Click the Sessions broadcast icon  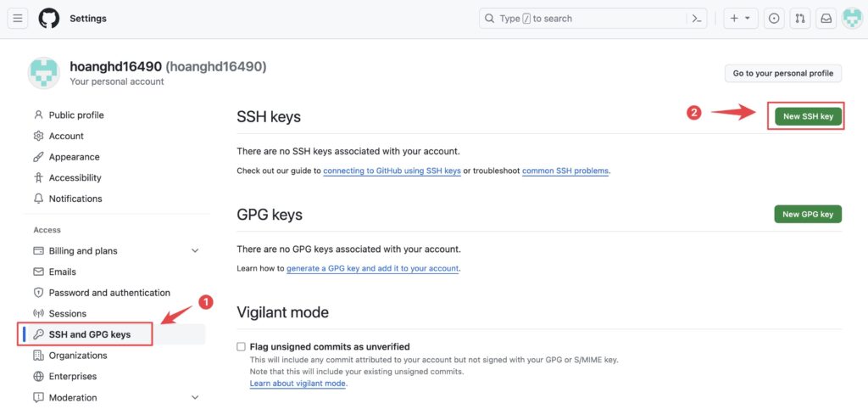pyautogui.click(x=38, y=314)
